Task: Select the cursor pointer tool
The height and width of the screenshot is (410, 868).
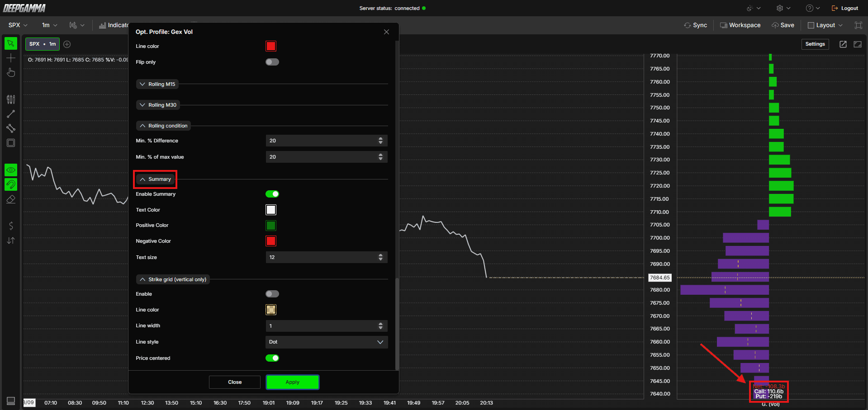Action: click(x=11, y=43)
